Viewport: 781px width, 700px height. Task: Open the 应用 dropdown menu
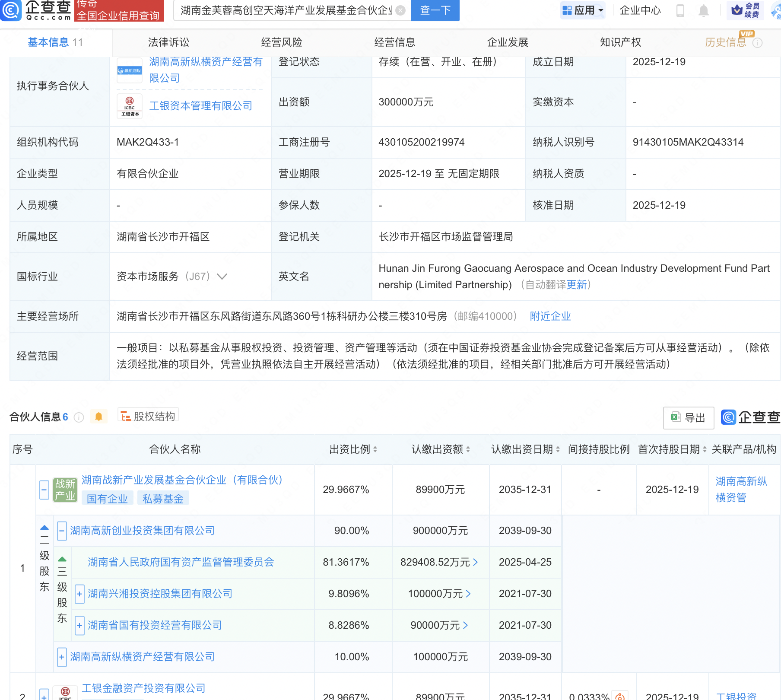tap(583, 10)
